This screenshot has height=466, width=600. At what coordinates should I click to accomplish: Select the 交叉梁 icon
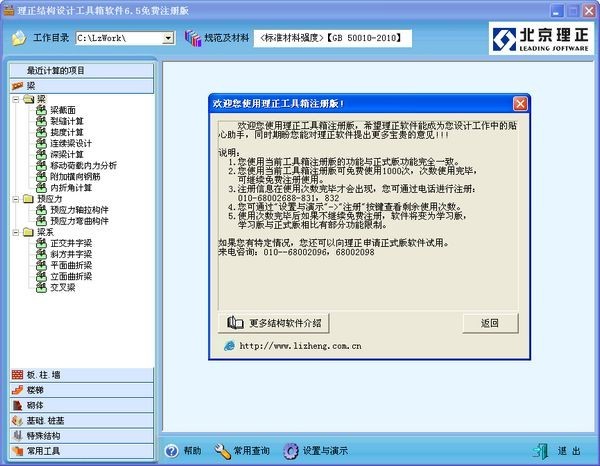tap(41, 288)
